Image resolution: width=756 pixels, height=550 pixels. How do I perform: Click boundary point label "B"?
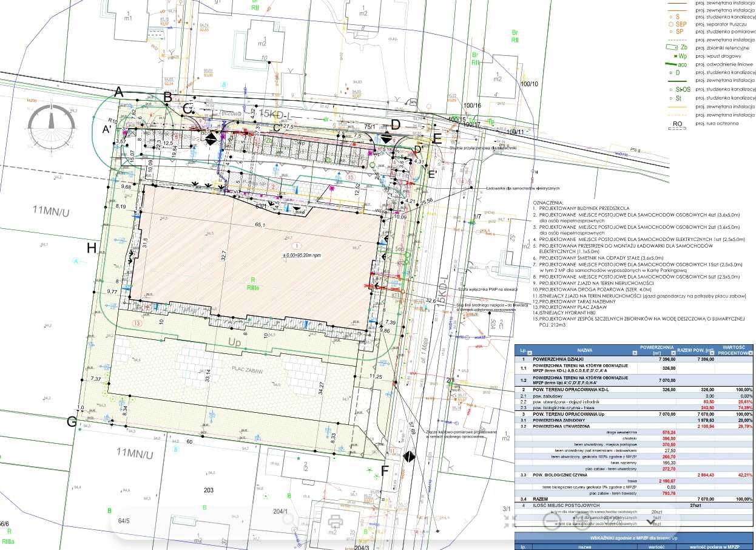tap(168, 97)
